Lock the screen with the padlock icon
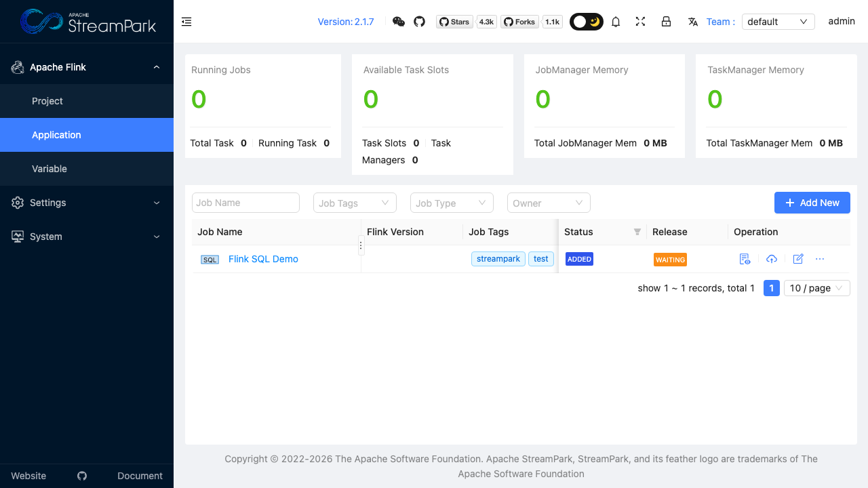The width and height of the screenshot is (868, 488). (666, 22)
